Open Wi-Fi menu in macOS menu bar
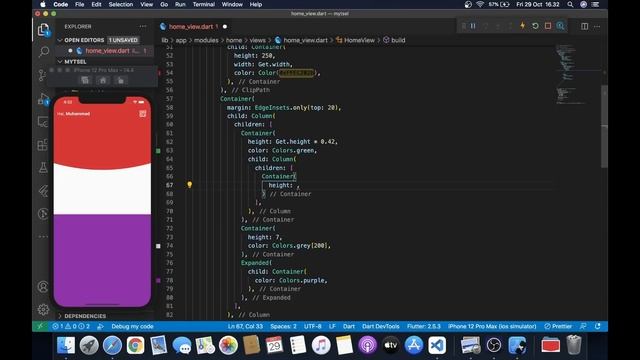 (480, 4)
